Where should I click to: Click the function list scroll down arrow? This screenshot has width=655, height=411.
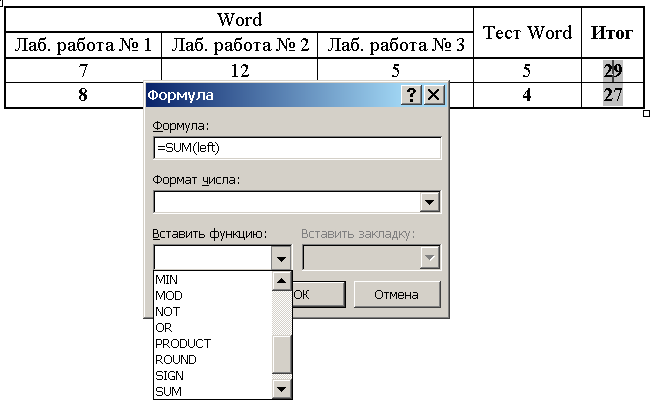coord(282,389)
